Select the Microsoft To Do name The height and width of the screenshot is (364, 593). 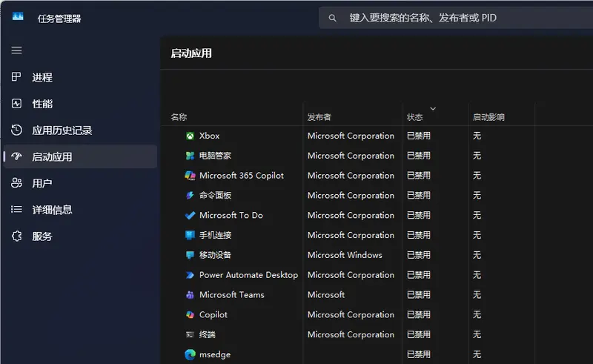click(x=231, y=215)
